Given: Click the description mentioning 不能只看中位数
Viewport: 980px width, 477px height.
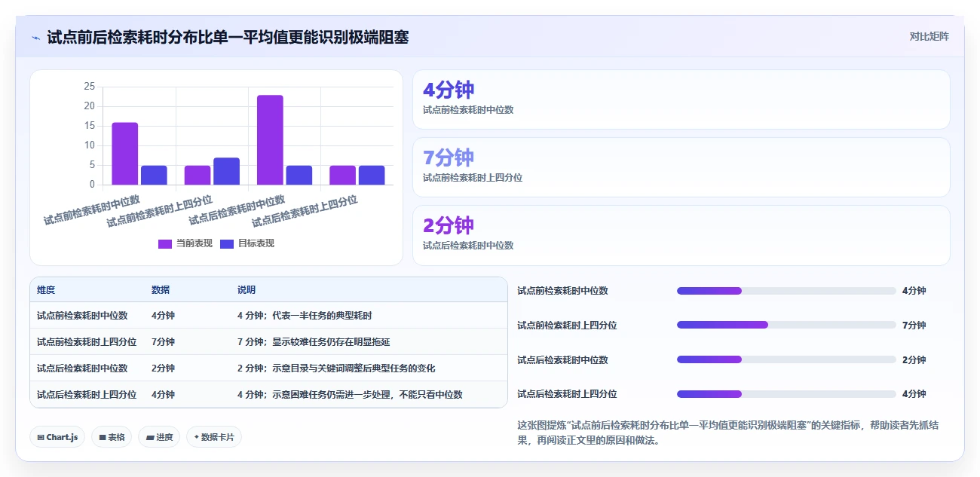Looking at the screenshot, I should (350, 395).
